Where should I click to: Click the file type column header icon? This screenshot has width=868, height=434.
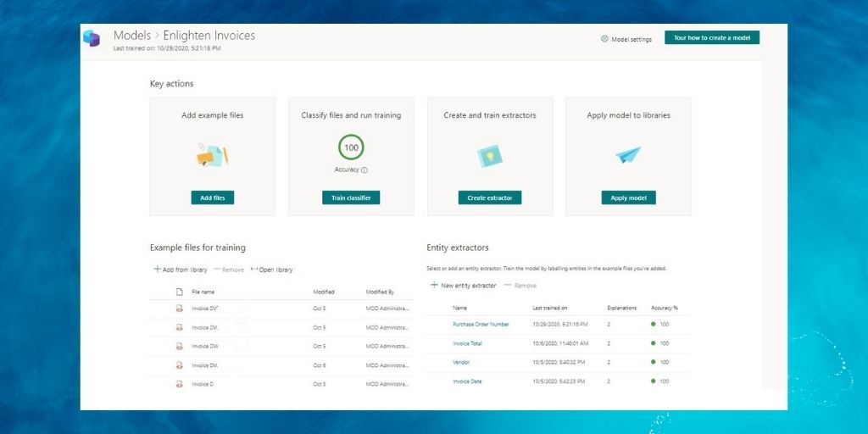[x=179, y=292]
